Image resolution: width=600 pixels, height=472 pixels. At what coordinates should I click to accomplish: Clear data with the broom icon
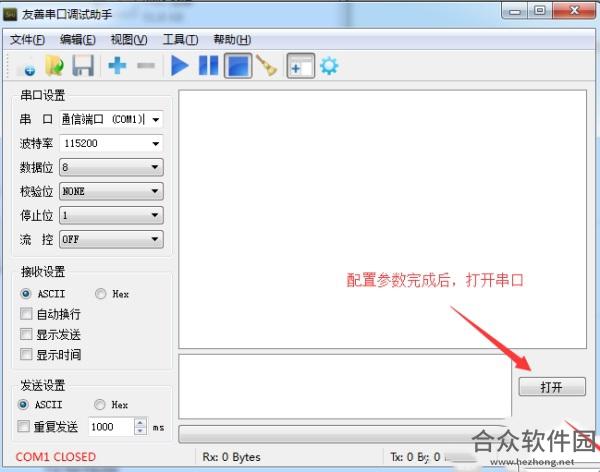[x=267, y=65]
